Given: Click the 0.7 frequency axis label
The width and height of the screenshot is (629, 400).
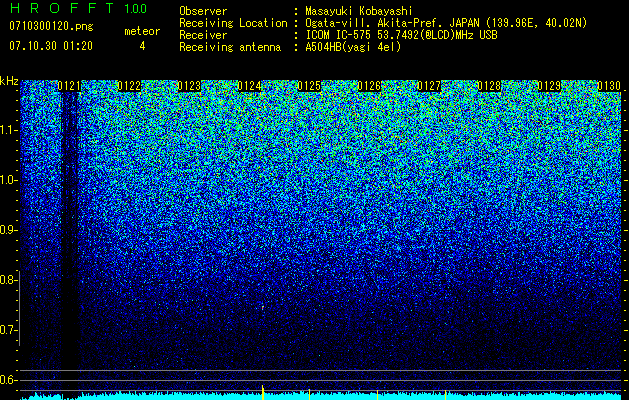Looking at the screenshot, I should coord(8,330).
